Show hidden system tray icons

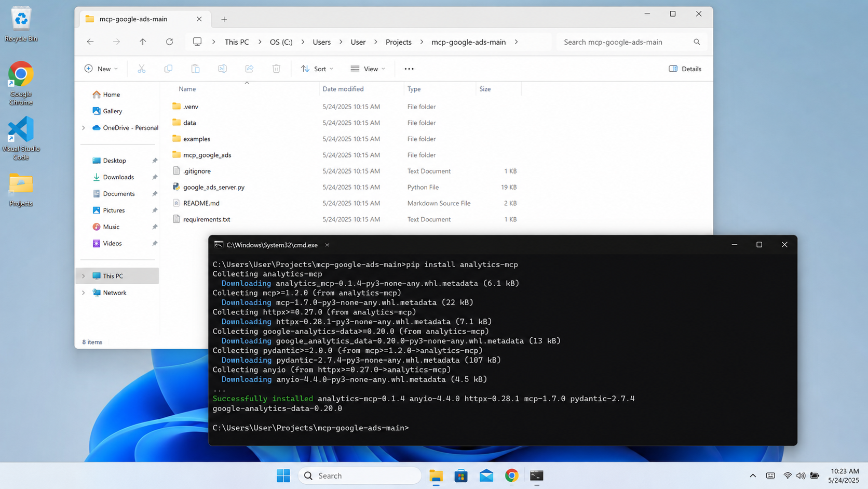pos(753,475)
